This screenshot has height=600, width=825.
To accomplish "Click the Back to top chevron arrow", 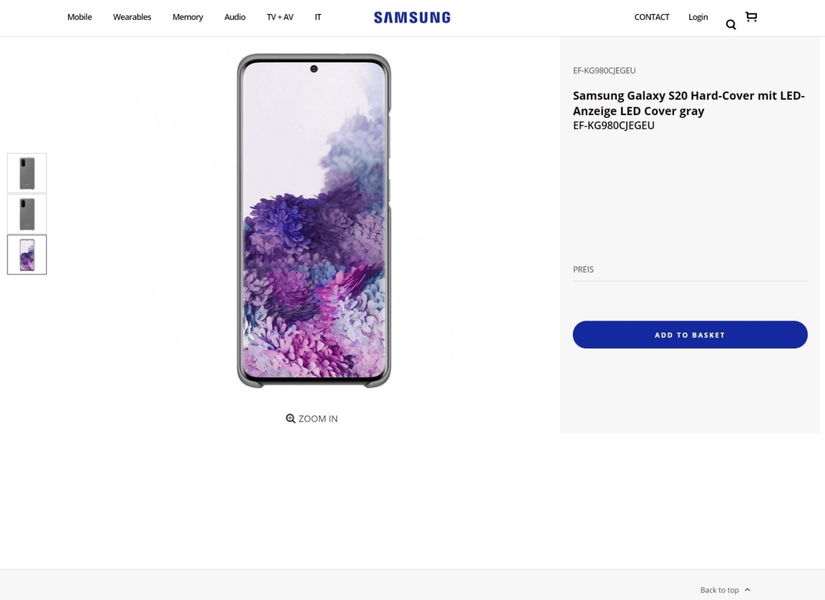I will click(747, 590).
